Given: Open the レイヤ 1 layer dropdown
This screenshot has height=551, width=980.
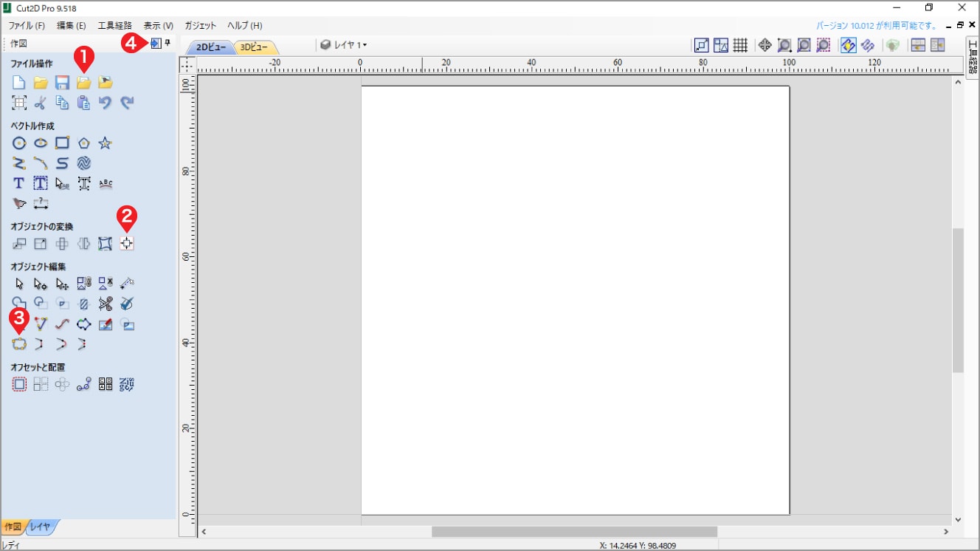Looking at the screenshot, I should coord(344,45).
